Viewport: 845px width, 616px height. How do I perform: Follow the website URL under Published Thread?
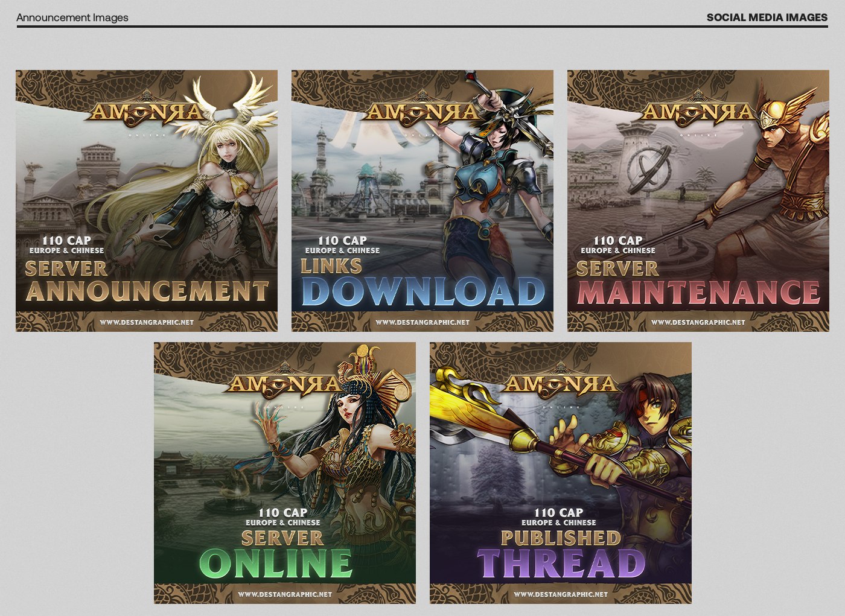point(561,594)
